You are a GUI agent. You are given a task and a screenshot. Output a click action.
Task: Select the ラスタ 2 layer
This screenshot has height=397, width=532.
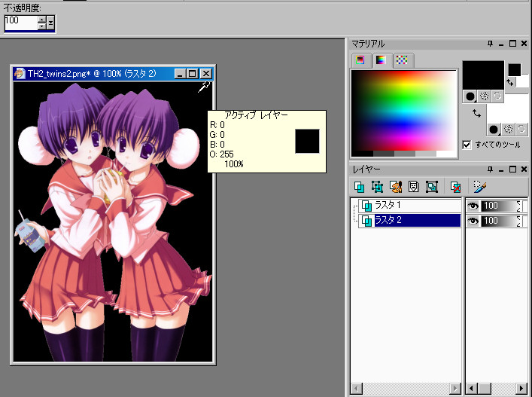click(409, 220)
